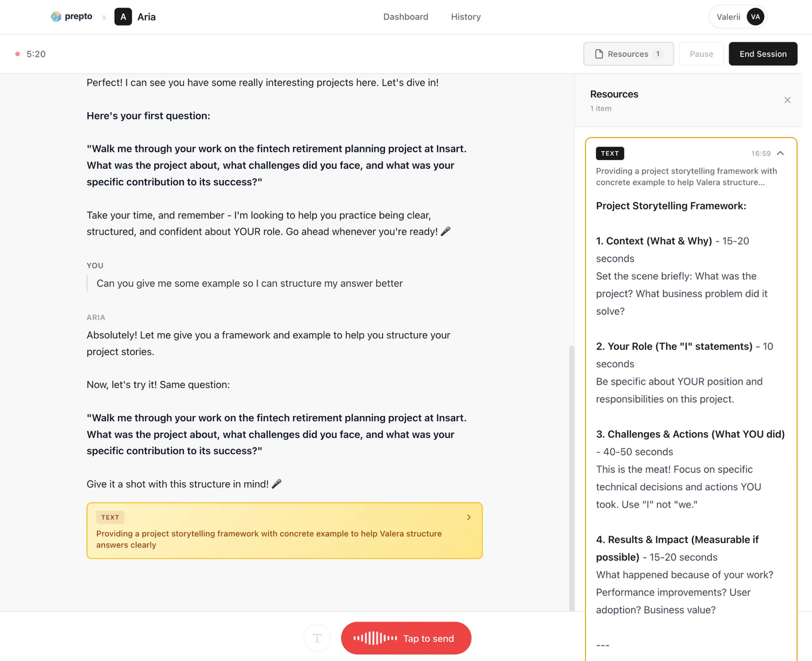Click the End Session button
812x661 pixels.
pos(763,53)
